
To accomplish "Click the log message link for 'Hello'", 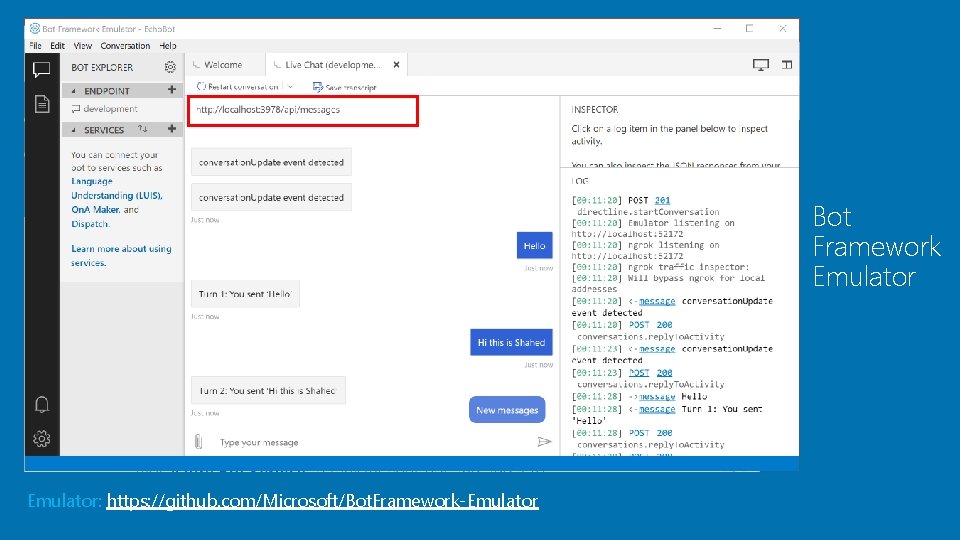I will (657, 396).
